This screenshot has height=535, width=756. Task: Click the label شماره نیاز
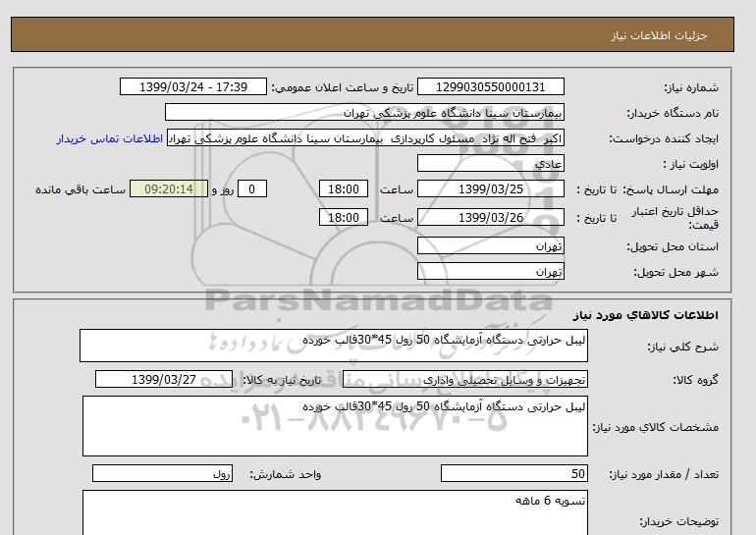coord(691,87)
